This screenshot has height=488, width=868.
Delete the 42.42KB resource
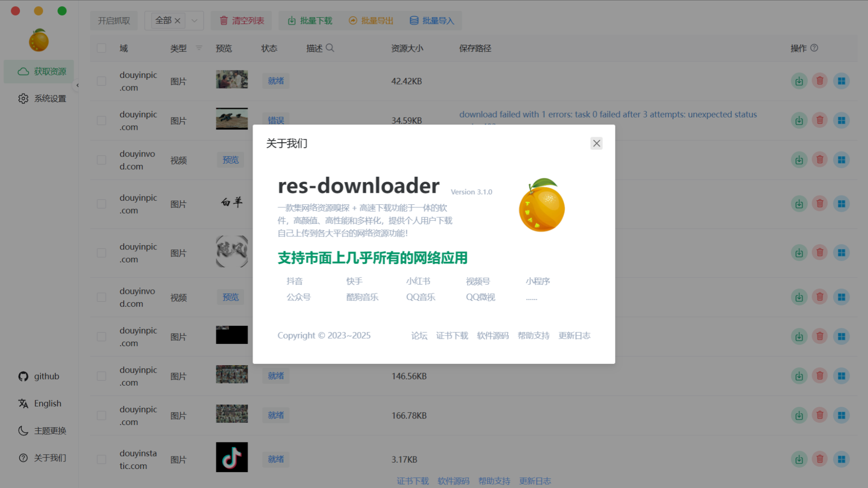[820, 81]
